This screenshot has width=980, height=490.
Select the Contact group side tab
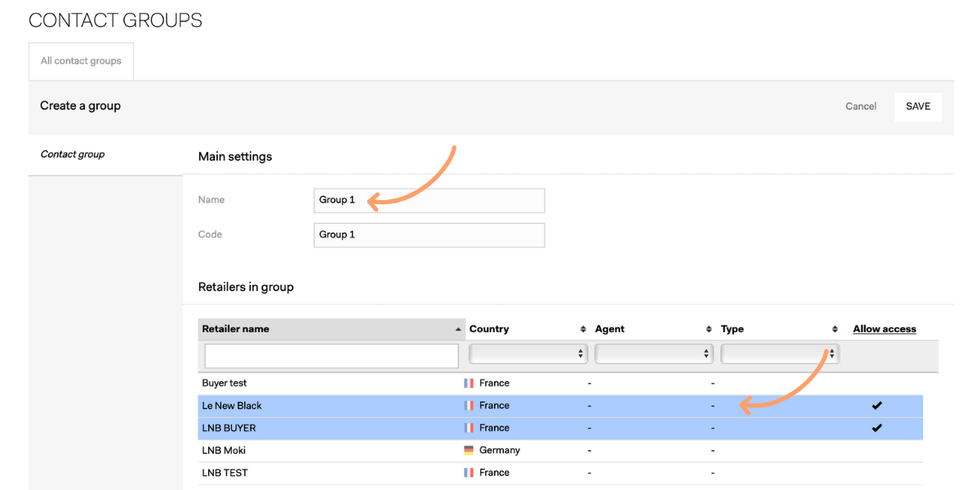[x=73, y=154]
